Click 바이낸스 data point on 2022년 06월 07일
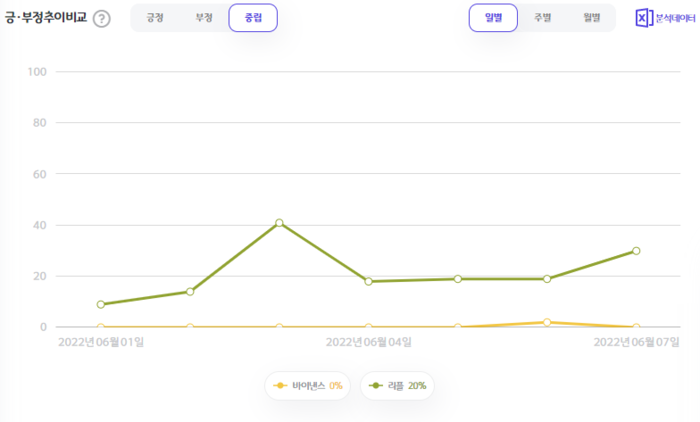This screenshot has height=422, width=700. pos(636,327)
